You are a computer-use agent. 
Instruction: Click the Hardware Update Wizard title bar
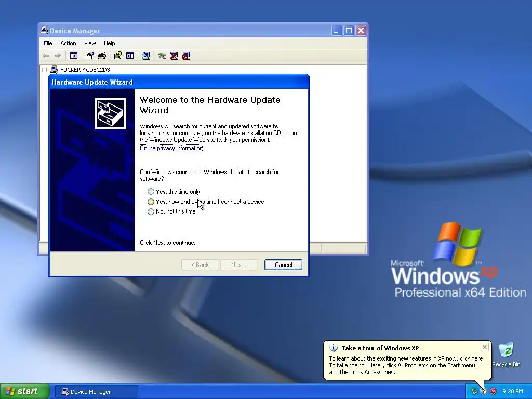click(179, 82)
